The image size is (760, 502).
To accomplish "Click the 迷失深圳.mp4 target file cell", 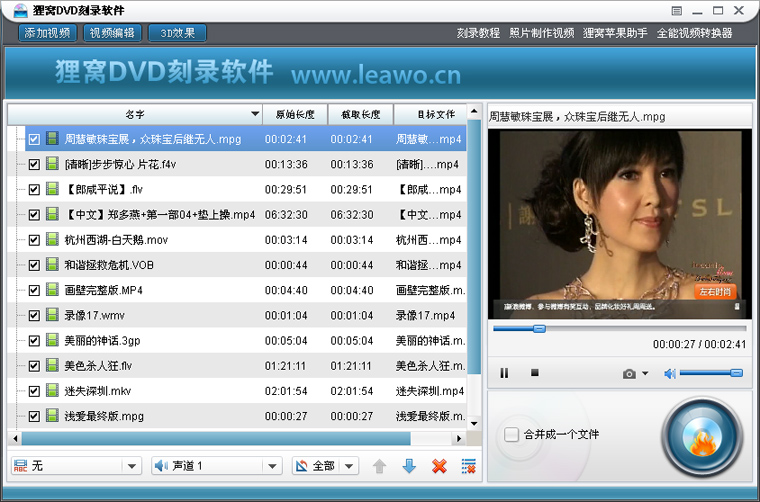I will (430, 391).
